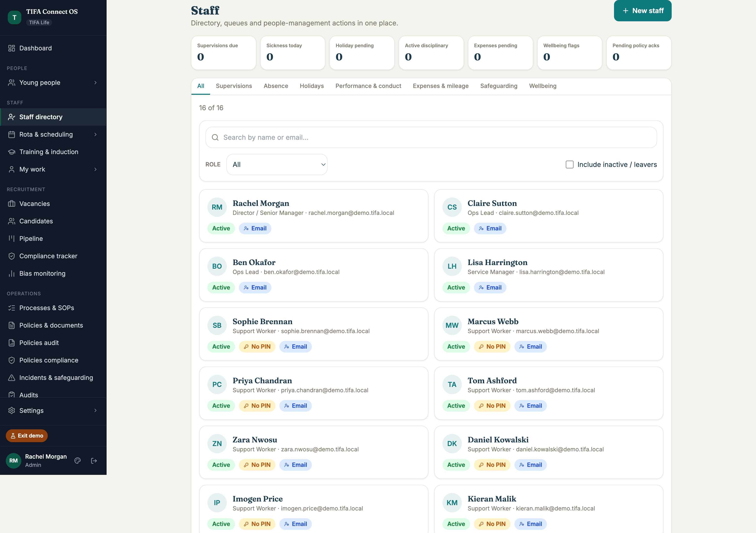Expand the My work chevron
The image size is (756, 533).
pos(95,169)
